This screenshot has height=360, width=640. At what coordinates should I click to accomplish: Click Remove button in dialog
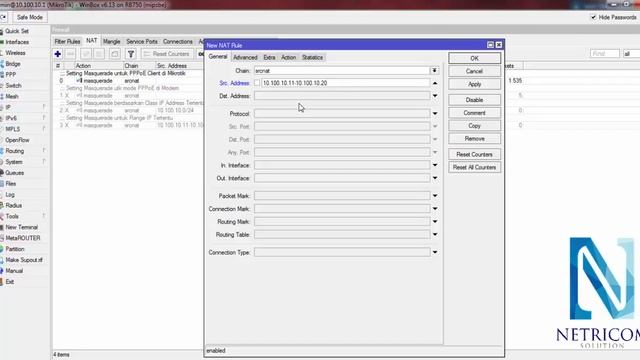(474, 139)
